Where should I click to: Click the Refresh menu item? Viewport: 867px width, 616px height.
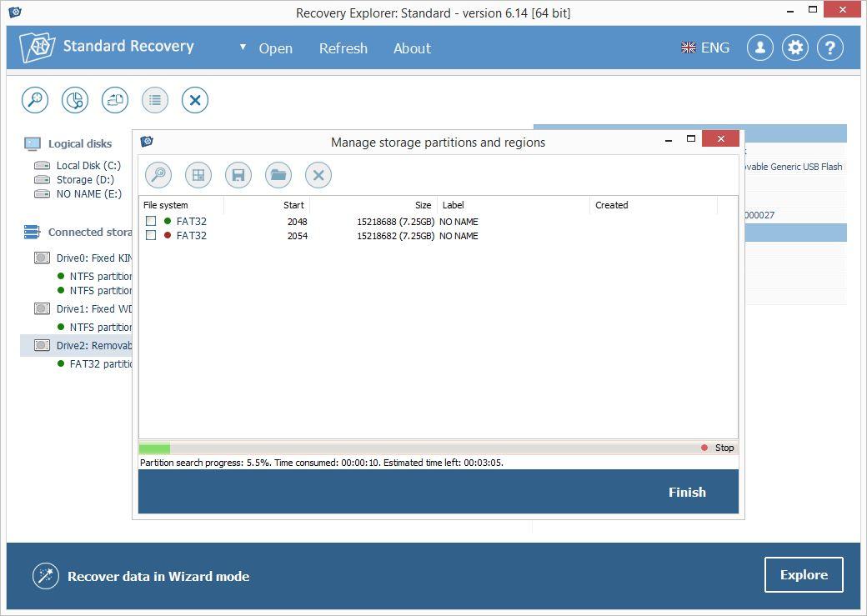(x=343, y=48)
